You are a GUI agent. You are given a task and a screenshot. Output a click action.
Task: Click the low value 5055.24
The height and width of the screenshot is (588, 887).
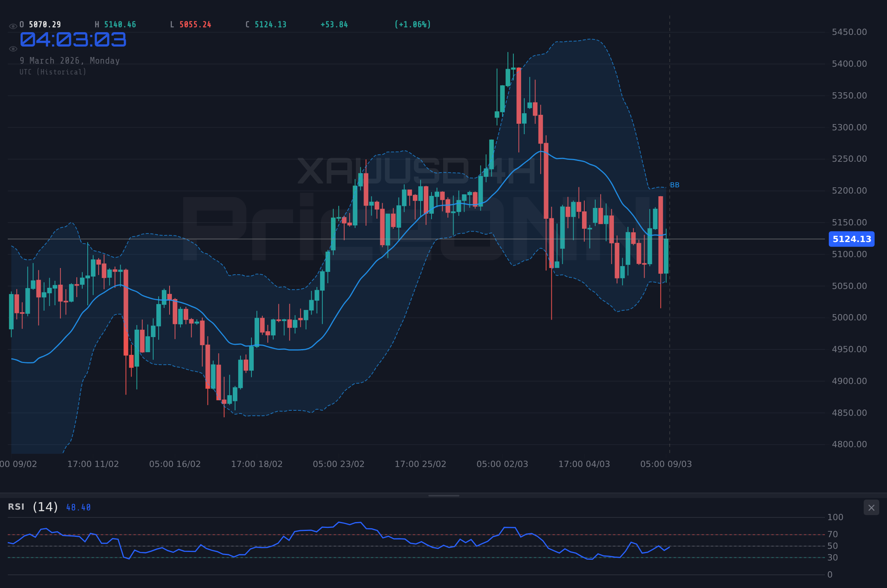pyautogui.click(x=195, y=24)
